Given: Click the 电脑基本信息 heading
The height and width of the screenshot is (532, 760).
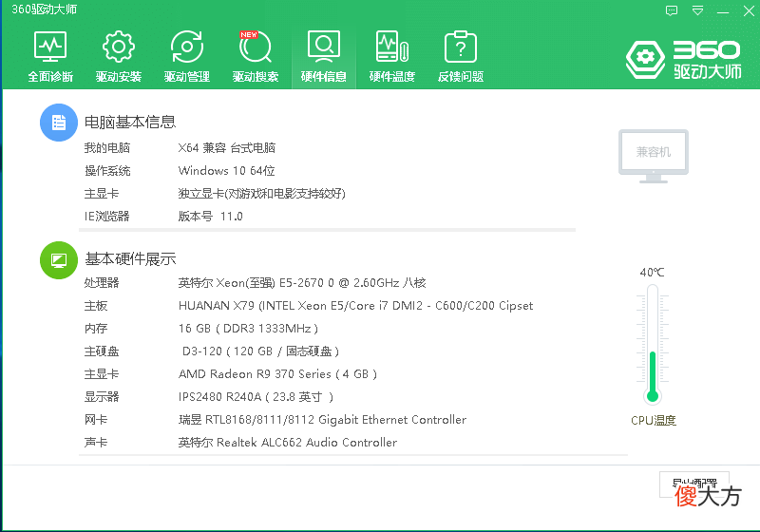Looking at the screenshot, I should (x=130, y=123).
